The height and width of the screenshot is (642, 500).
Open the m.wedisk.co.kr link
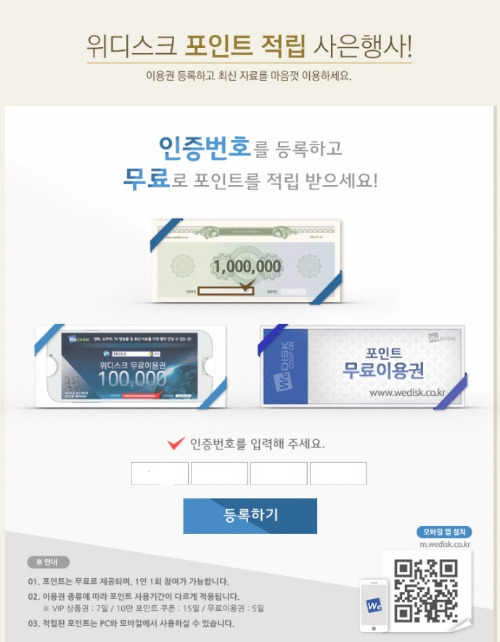[445, 545]
